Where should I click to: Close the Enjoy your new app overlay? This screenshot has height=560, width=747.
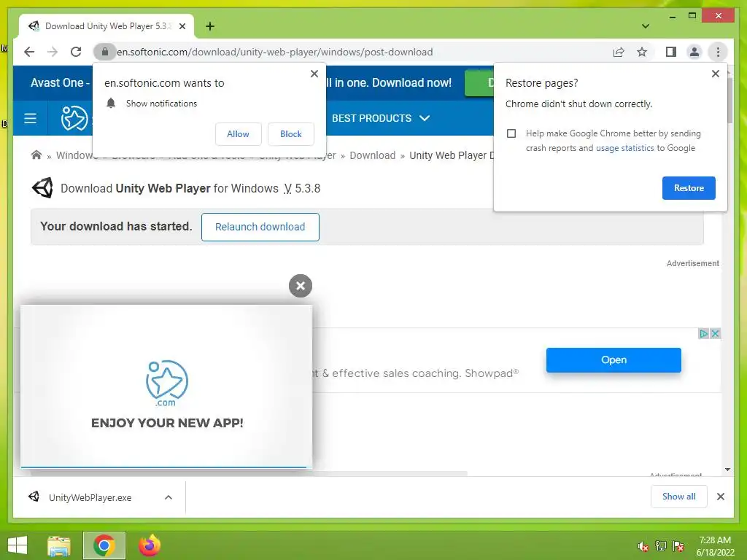pyautogui.click(x=300, y=286)
